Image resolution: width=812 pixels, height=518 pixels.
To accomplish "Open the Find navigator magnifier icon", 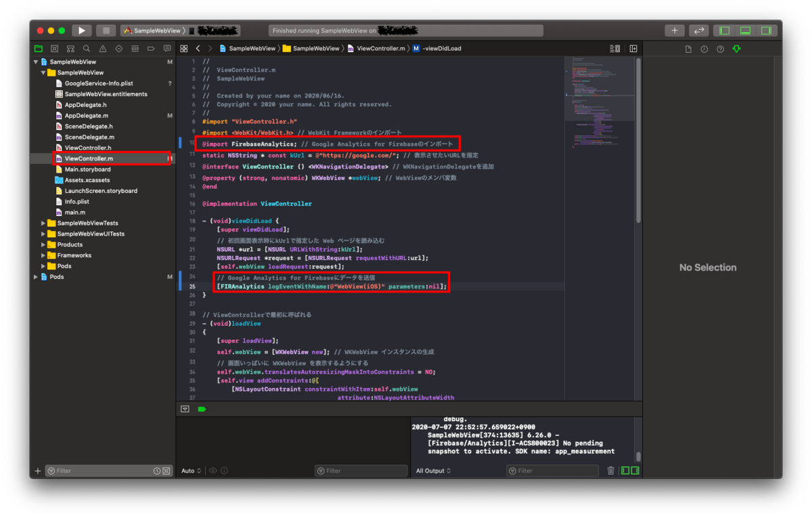I will pyautogui.click(x=87, y=49).
